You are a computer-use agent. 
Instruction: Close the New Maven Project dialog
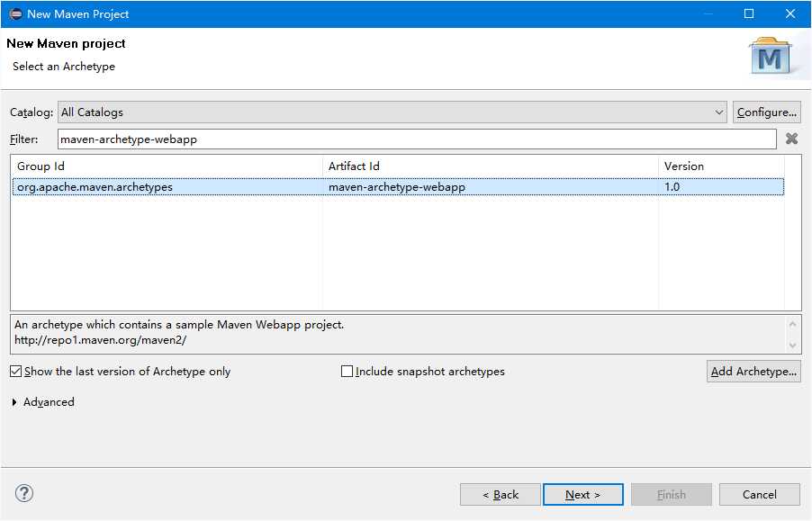[x=790, y=13]
